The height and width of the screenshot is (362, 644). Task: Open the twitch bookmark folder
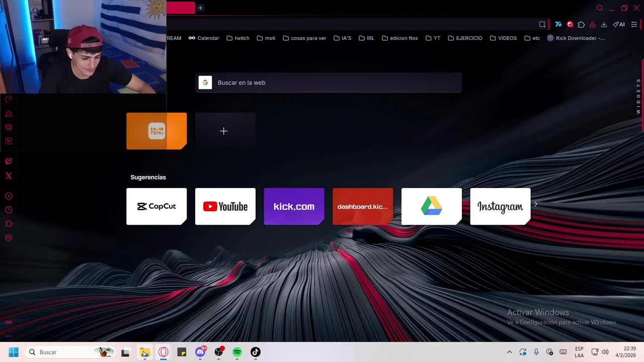coord(238,38)
